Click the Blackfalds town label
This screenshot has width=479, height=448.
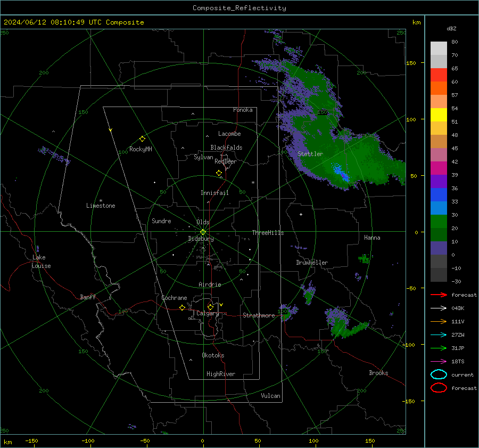click(226, 148)
